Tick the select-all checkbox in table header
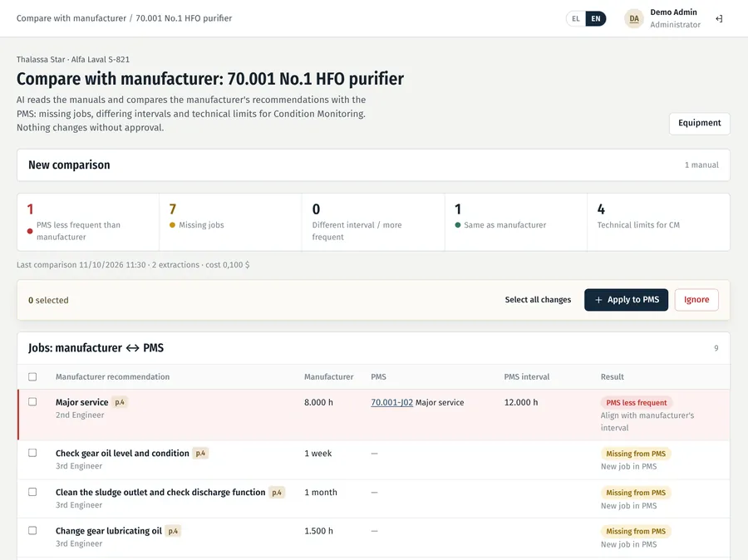Screen dimensions: 748x560 click(x=32, y=377)
